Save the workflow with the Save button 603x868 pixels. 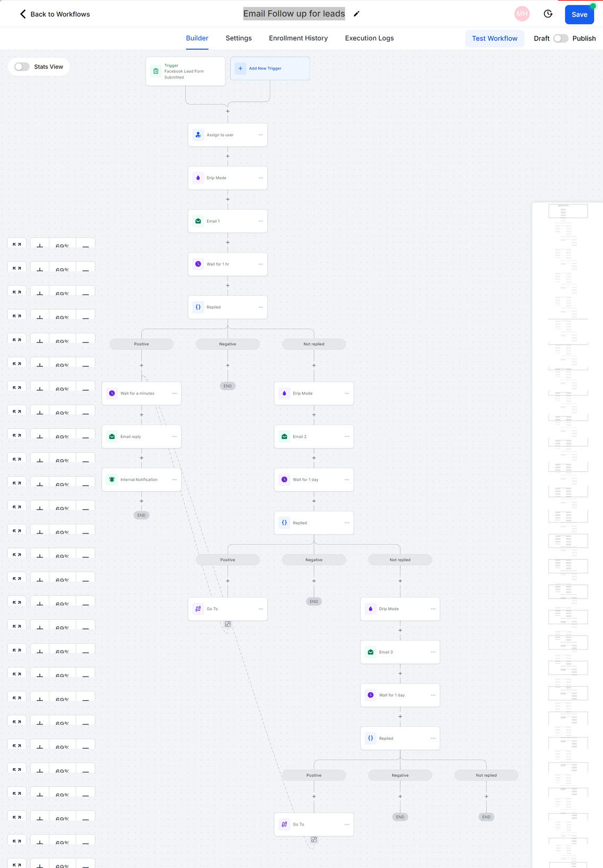click(579, 14)
